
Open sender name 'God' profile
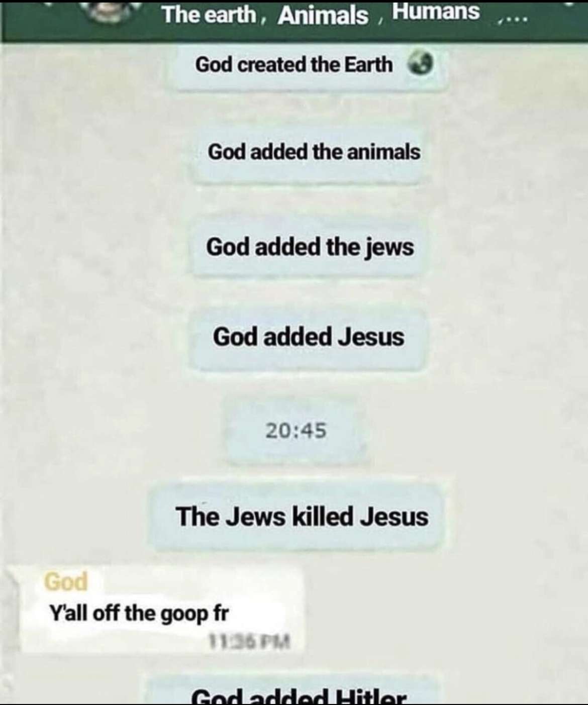click(x=66, y=582)
